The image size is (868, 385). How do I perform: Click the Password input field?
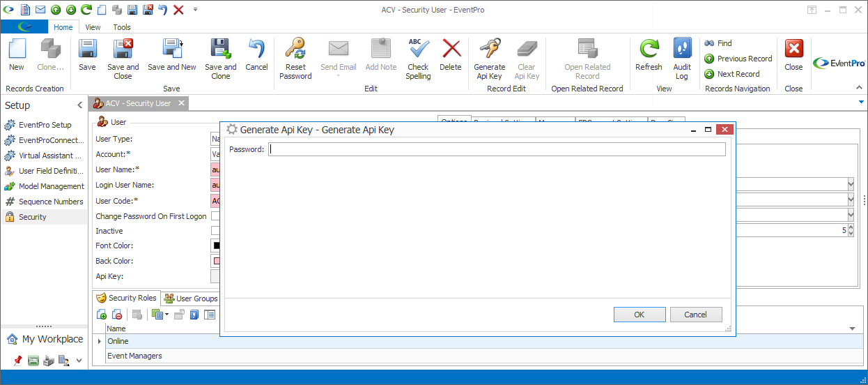click(497, 149)
